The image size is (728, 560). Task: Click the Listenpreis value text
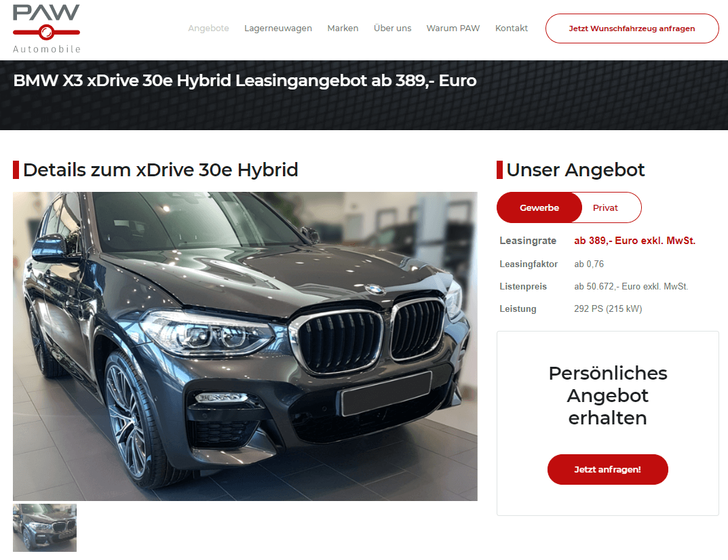click(x=631, y=287)
